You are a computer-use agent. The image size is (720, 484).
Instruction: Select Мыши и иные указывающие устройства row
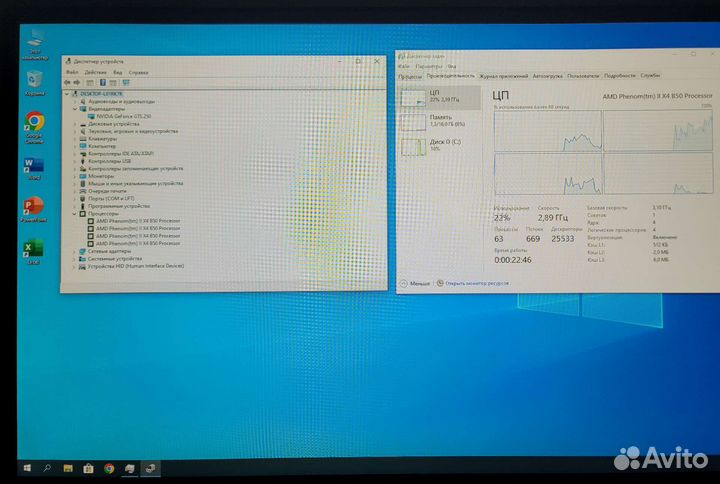[x=131, y=183]
